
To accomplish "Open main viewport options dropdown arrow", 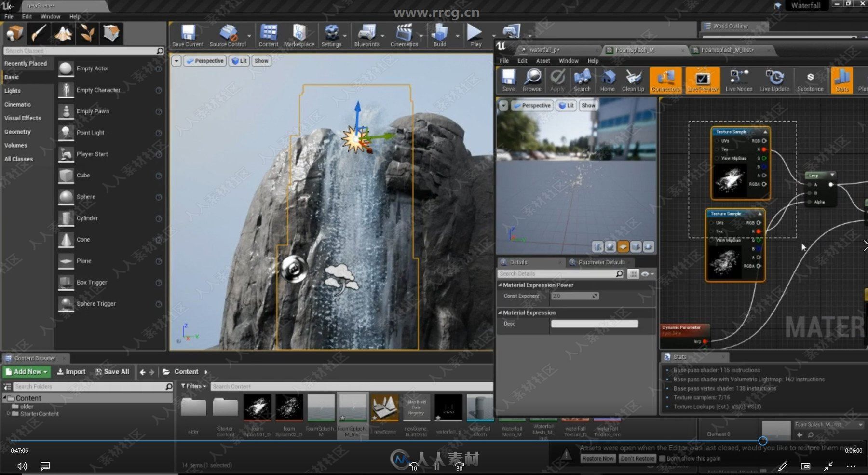I will (176, 61).
